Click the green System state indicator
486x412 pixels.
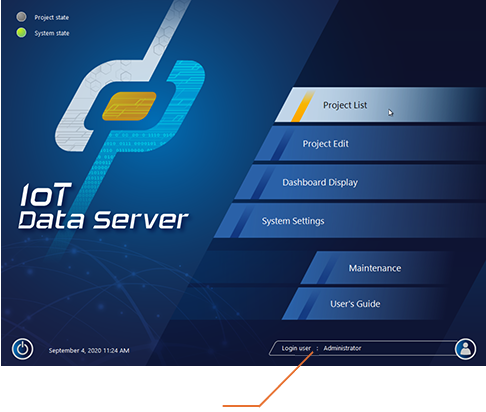pyautogui.click(x=21, y=33)
